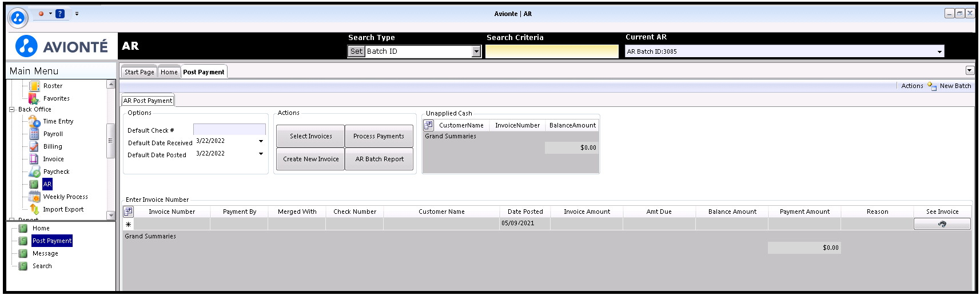Click the Post Payment icon in lower menu

pos(23,241)
